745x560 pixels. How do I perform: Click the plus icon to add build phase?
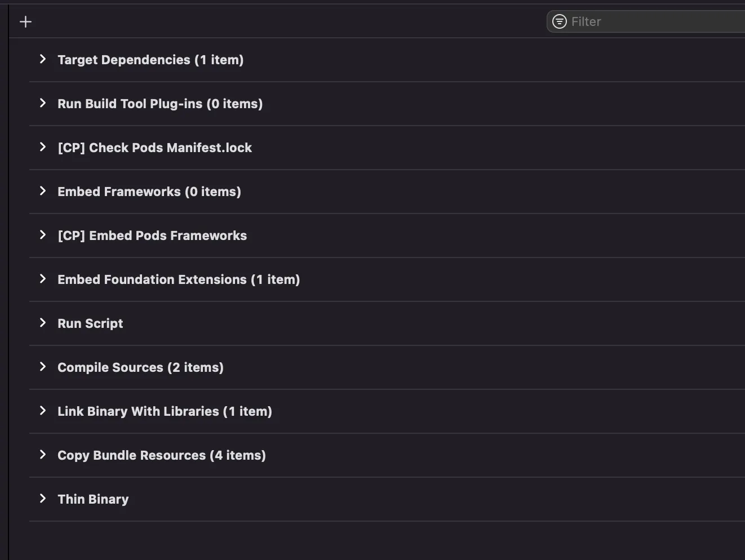tap(25, 22)
